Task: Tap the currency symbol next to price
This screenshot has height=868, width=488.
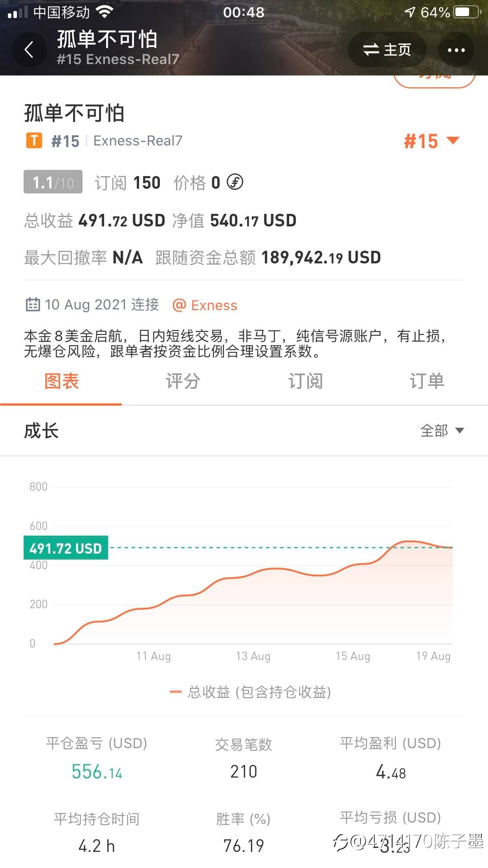Action: tap(235, 182)
